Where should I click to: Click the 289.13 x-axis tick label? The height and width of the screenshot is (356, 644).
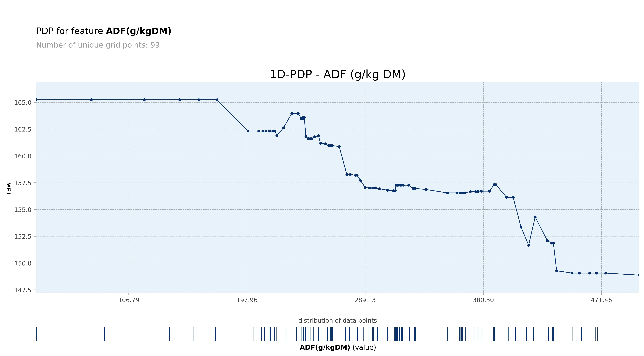[x=365, y=300]
